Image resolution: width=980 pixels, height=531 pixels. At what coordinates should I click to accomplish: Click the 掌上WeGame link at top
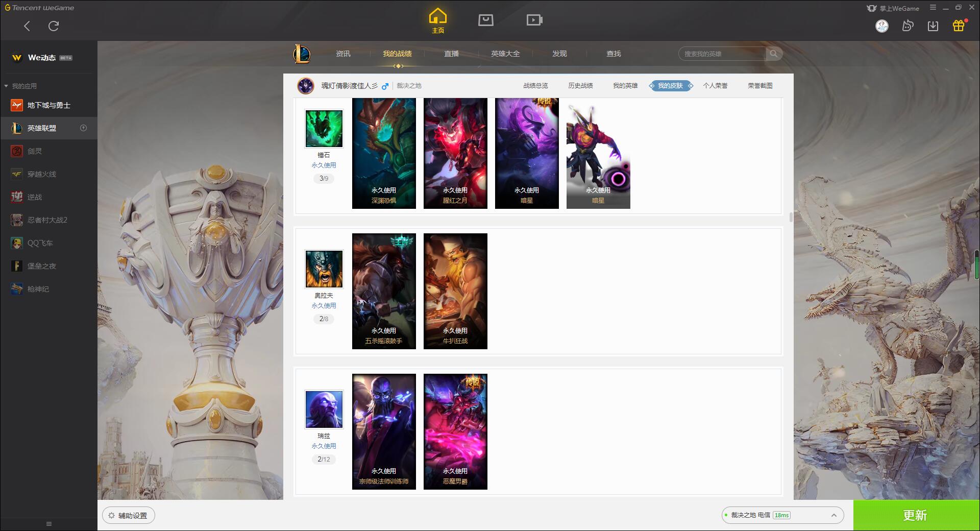click(x=893, y=8)
